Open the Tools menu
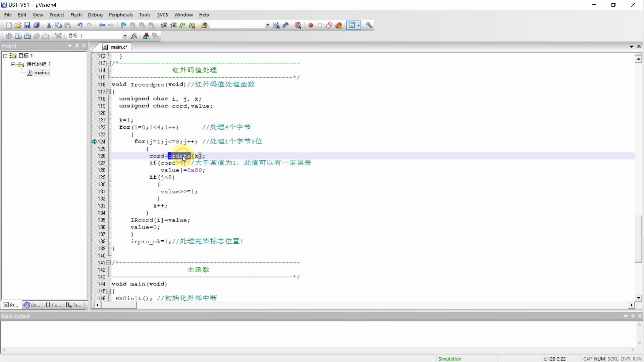 (145, 15)
